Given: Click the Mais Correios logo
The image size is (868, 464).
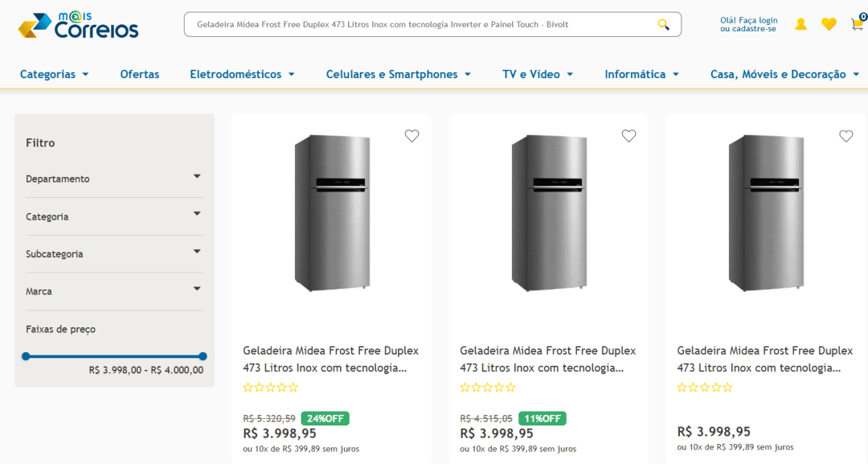Looking at the screenshot, I should pyautogui.click(x=79, y=25).
